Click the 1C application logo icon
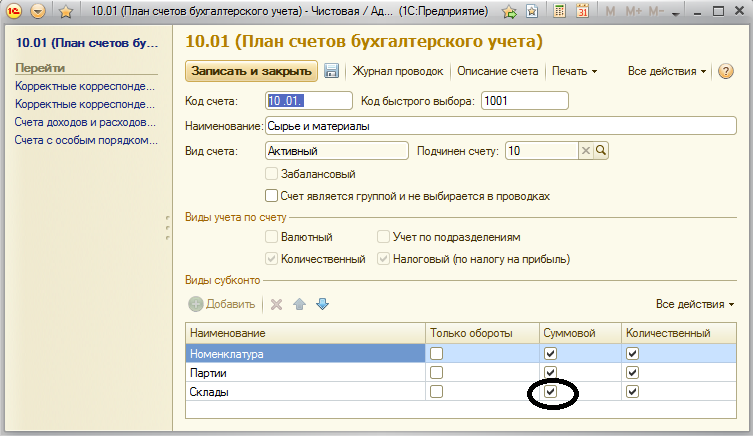 coord(13,11)
